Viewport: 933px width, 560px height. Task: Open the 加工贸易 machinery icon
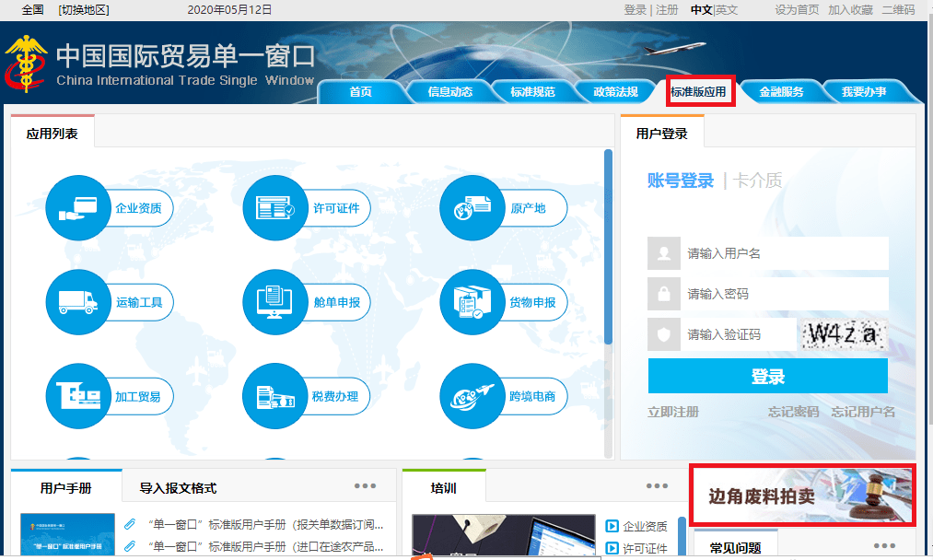[x=78, y=396]
